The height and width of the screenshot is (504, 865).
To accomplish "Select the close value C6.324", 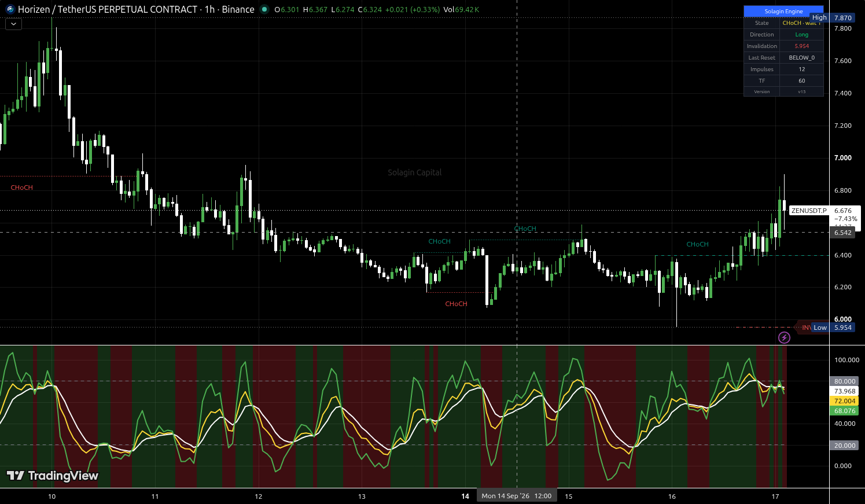I will pos(370,9).
